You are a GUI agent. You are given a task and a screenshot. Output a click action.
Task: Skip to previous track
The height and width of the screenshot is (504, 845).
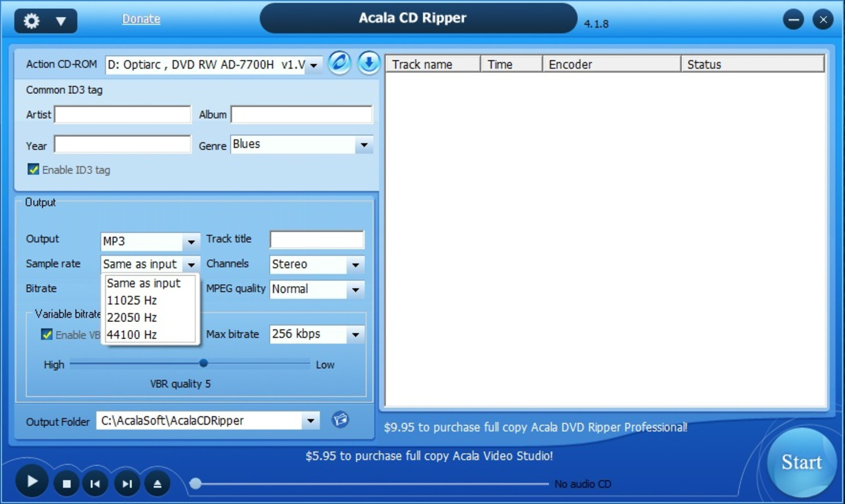(95, 484)
